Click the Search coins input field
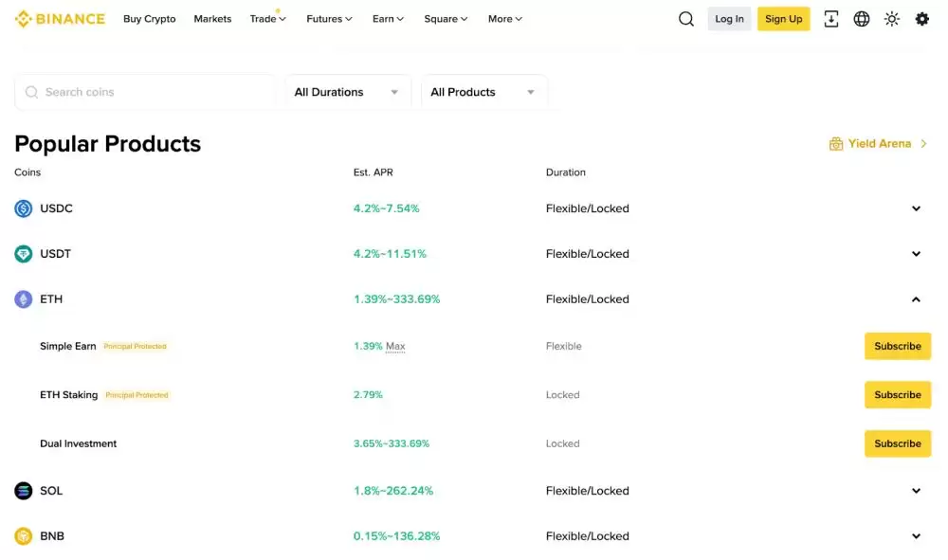 point(152,92)
